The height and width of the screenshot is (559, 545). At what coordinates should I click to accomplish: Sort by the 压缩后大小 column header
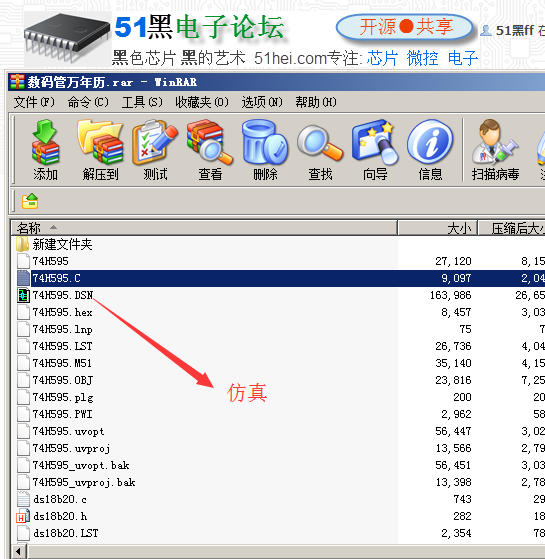coord(511,228)
